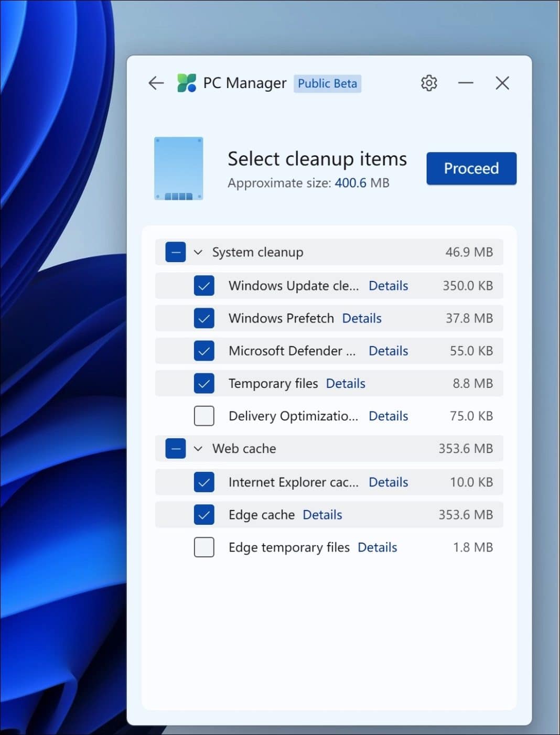Click the Proceed button

[x=470, y=168]
